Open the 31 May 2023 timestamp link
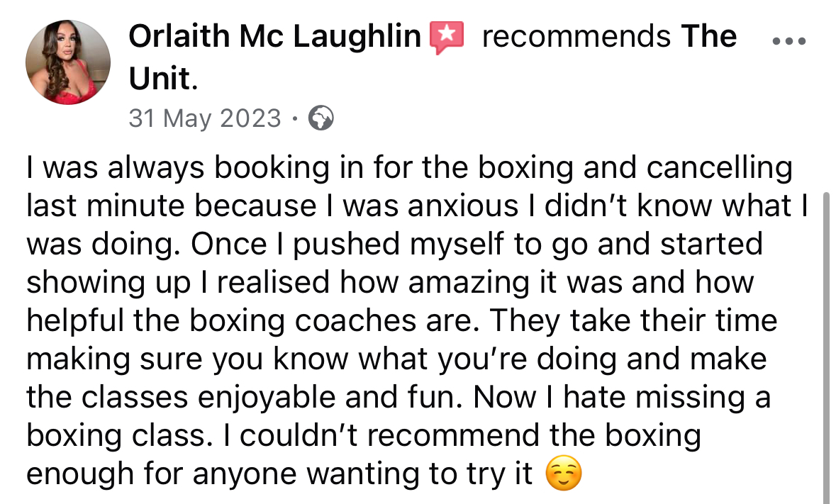 click(205, 118)
